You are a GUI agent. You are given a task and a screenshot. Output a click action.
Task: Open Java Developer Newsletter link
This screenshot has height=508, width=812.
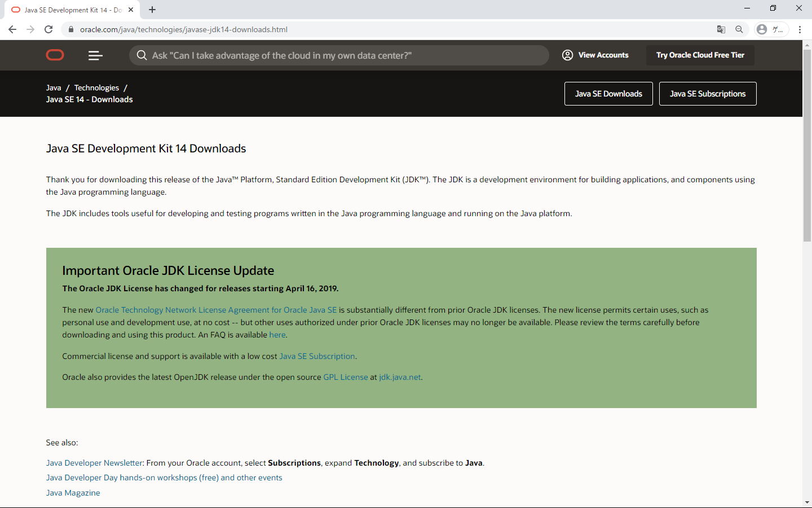tap(95, 463)
